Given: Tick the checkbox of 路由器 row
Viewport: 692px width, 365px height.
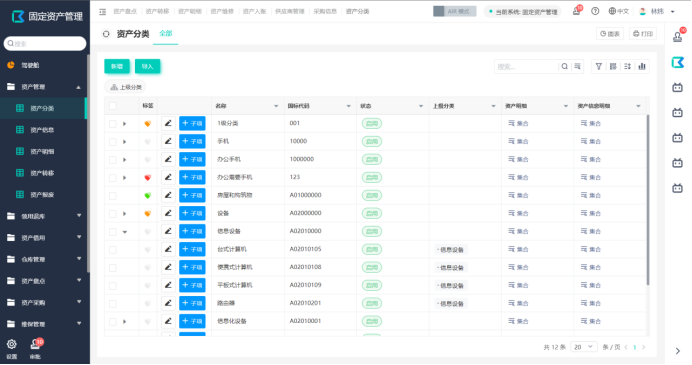Looking at the screenshot, I should click(113, 304).
